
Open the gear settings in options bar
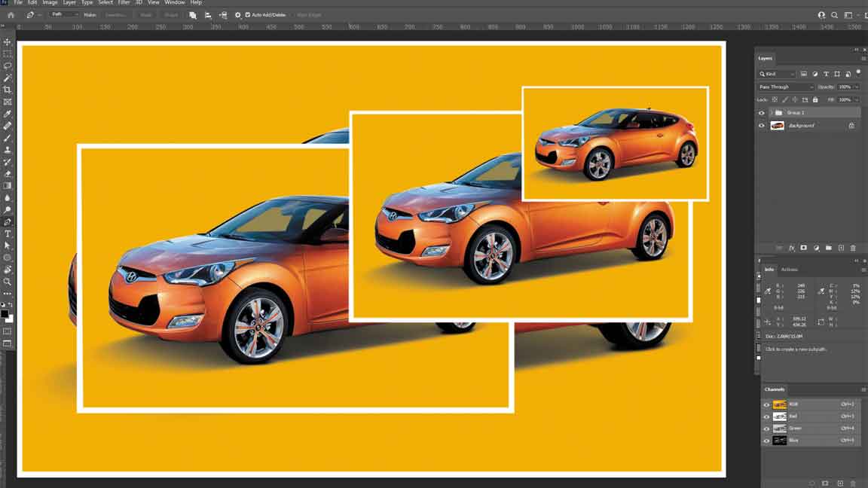click(x=238, y=15)
